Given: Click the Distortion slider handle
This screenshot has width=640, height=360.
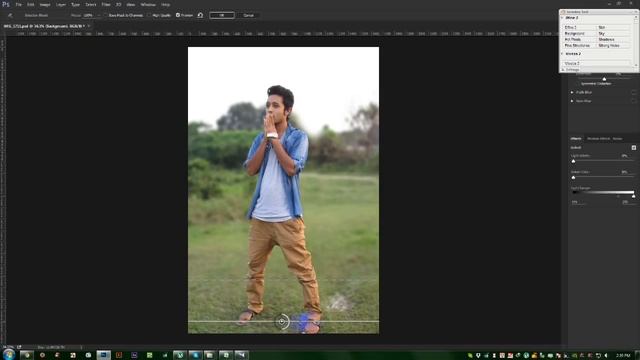Looking at the screenshot, I should point(604,79).
